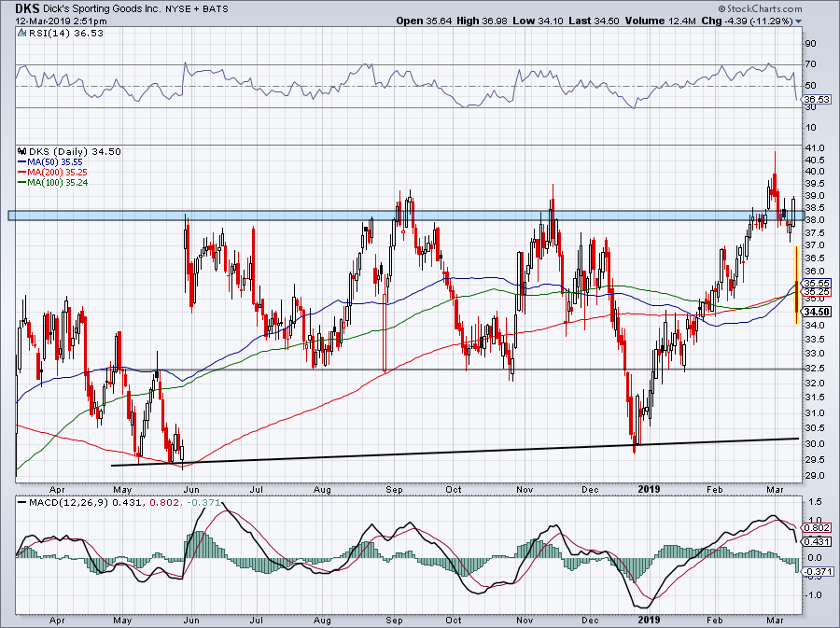
Task: Click the MA(100) 35.24 legend entry
Action: [x=58, y=183]
